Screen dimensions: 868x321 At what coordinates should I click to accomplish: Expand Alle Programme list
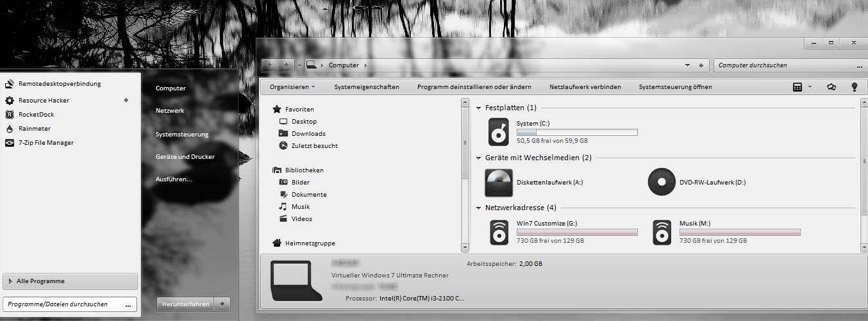[x=71, y=281]
